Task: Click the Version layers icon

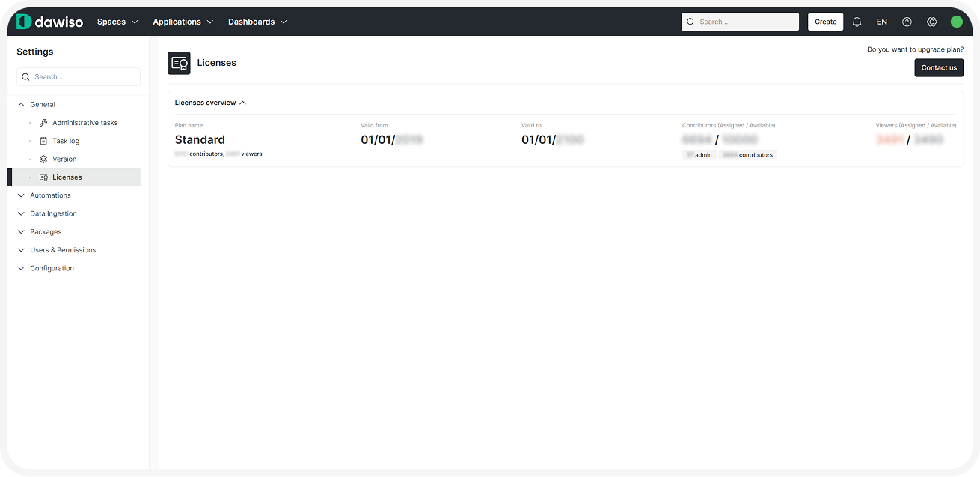Action: coord(43,159)
